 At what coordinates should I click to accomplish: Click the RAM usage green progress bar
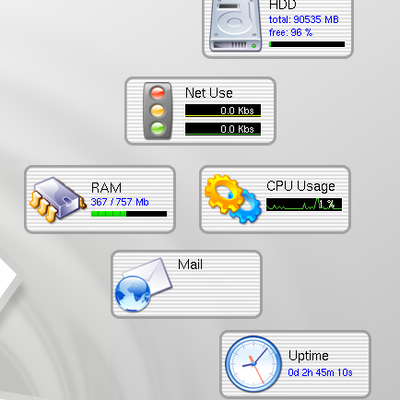[x=129, y=214]
